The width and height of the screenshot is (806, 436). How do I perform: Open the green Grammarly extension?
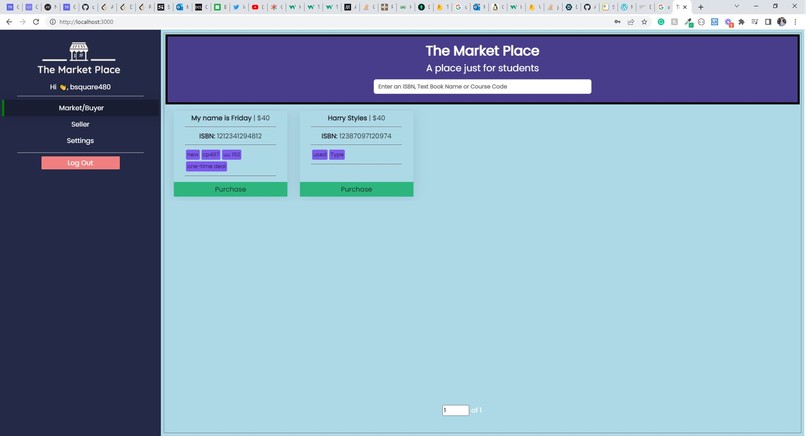tap(661, 22)
